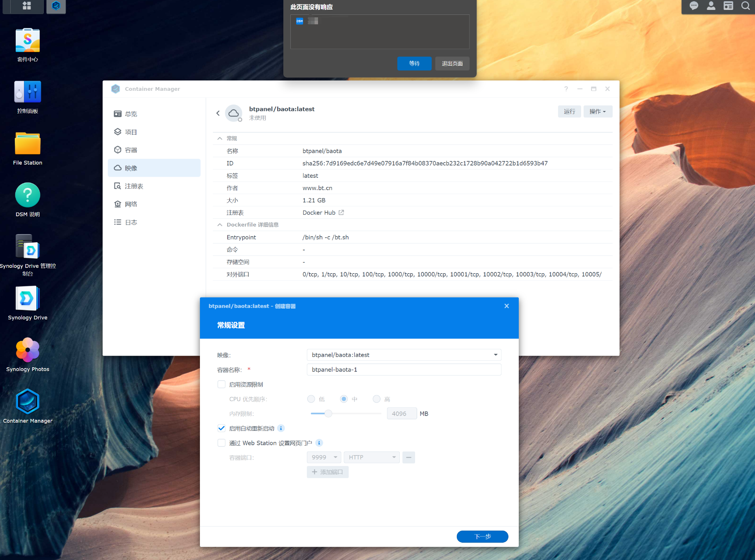Click help question mark in Container Manager
The height and width of the screenshot is (560, 755).
tap(566, 89)
